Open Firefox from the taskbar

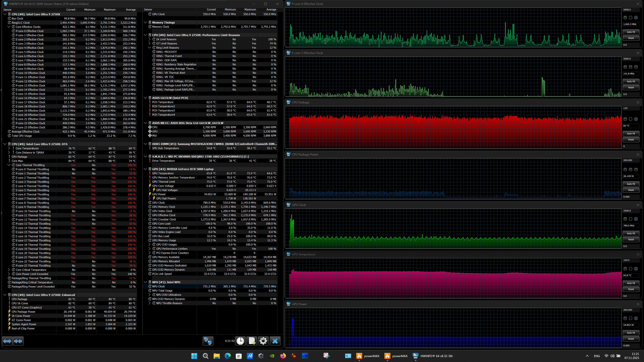coord(283,356)
